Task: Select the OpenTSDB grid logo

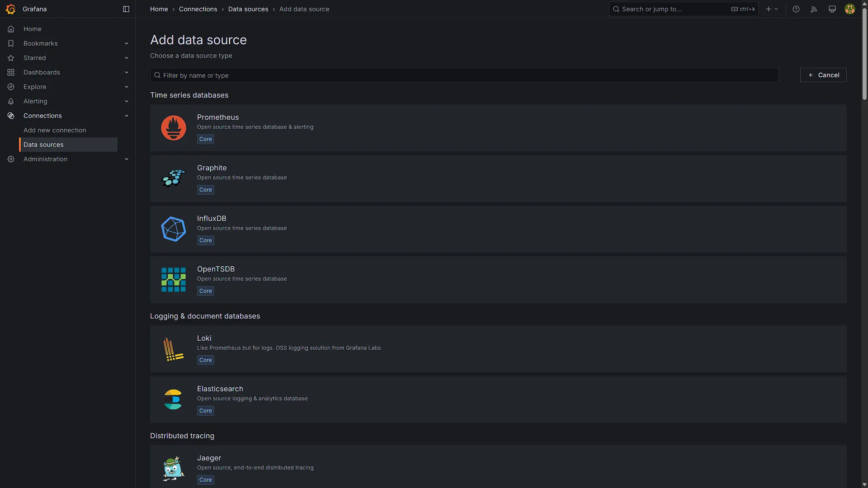Action: point(174,280)
